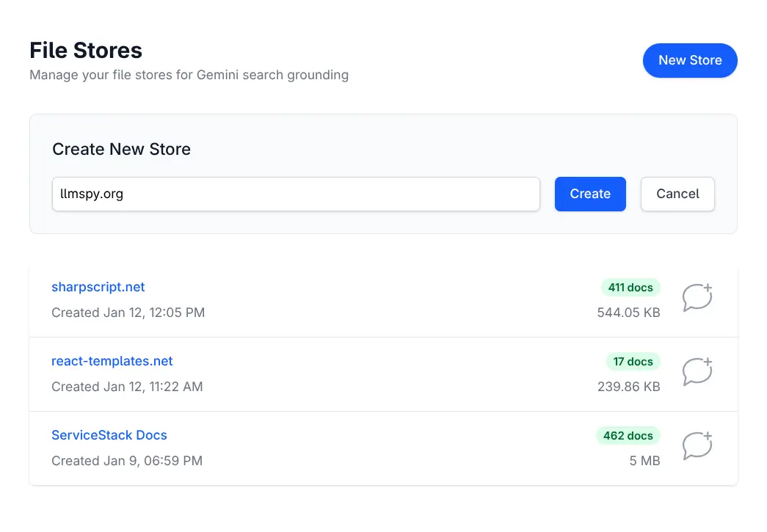The width and height of the screenshot is (767, 532).
Task: Select the 462 docs badge
Action: click(628, 436)
